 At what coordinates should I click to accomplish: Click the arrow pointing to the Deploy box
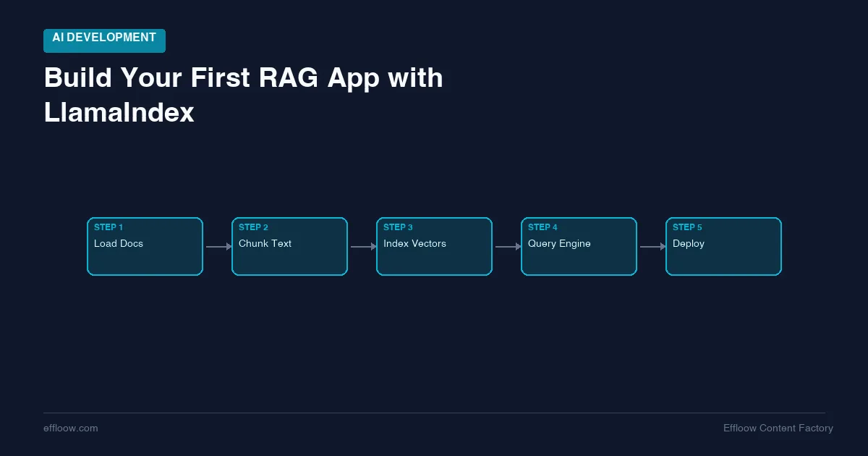point(652,247)
